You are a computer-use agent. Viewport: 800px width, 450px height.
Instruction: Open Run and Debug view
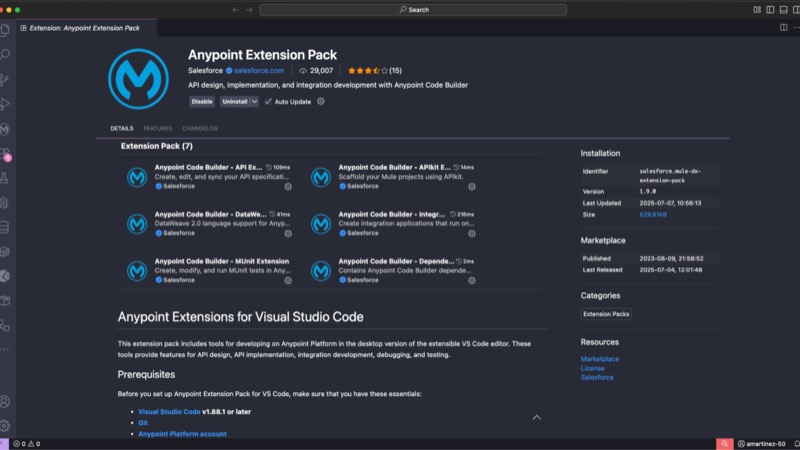point(5,104)
